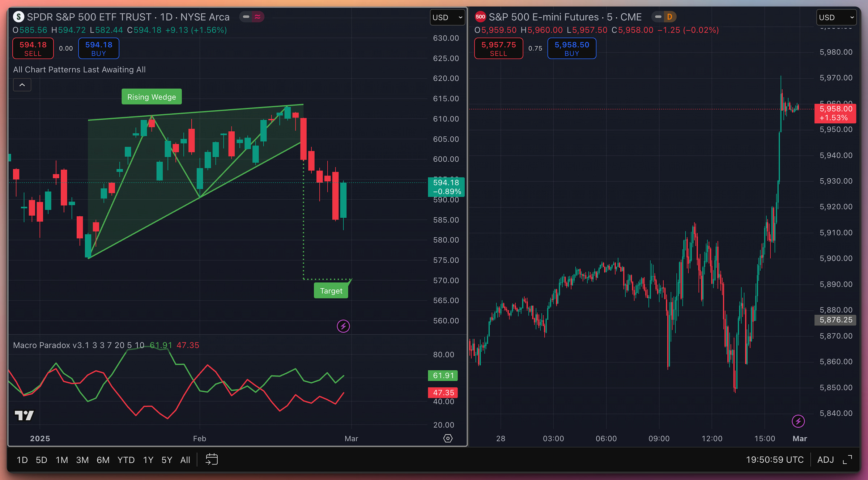Click the 5,958.00 price label on futures axis

point(835,113)
